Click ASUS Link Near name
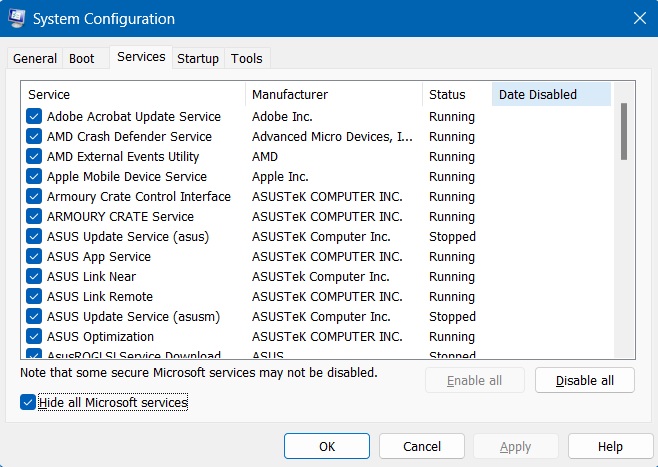658x467 pixels. (91, 277)
